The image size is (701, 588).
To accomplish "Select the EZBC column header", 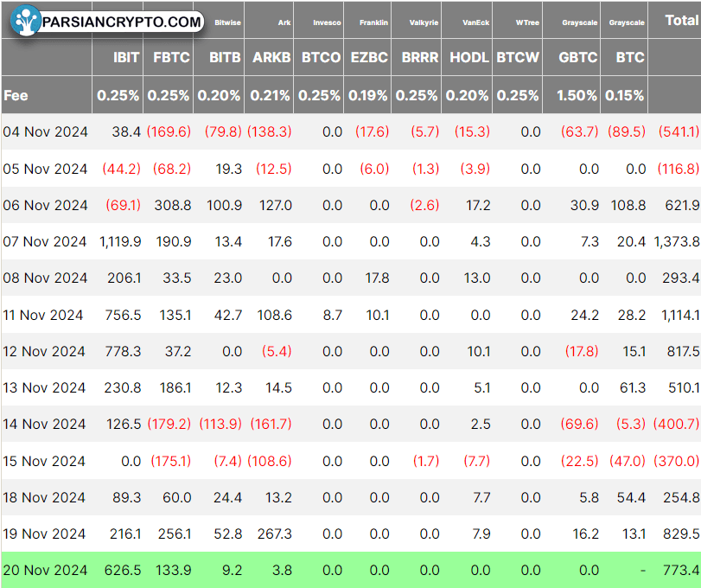I will 369,57.
